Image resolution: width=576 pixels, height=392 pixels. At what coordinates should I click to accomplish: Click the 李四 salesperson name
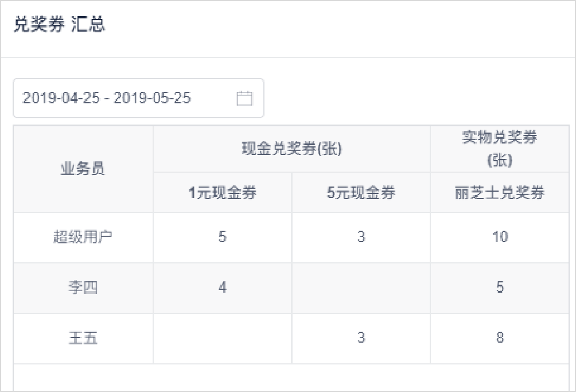click(83, 288)
